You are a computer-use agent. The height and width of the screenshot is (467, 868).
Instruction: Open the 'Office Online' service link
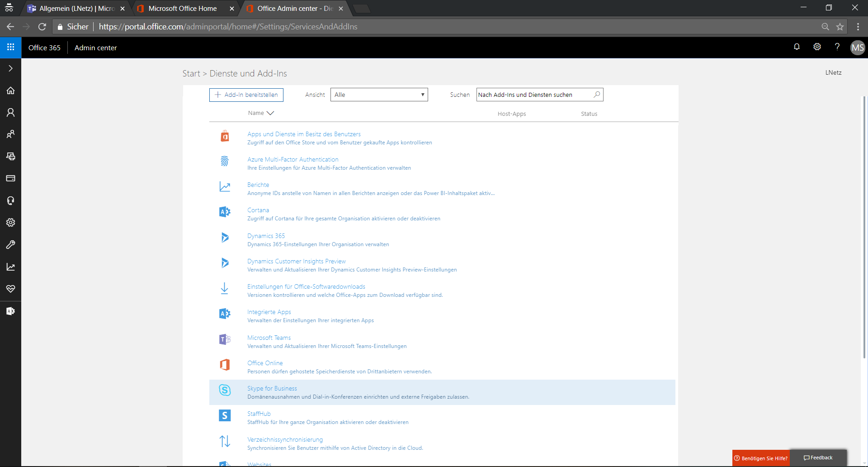point(265,363)
